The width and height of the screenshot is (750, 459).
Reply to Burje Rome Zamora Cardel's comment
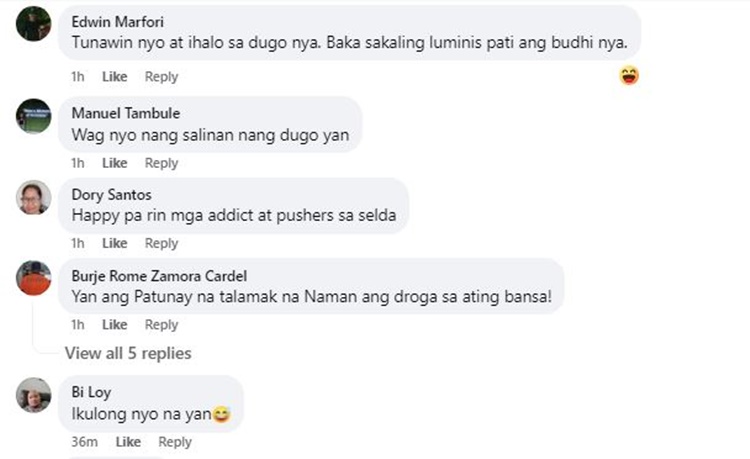click(161, 325)
